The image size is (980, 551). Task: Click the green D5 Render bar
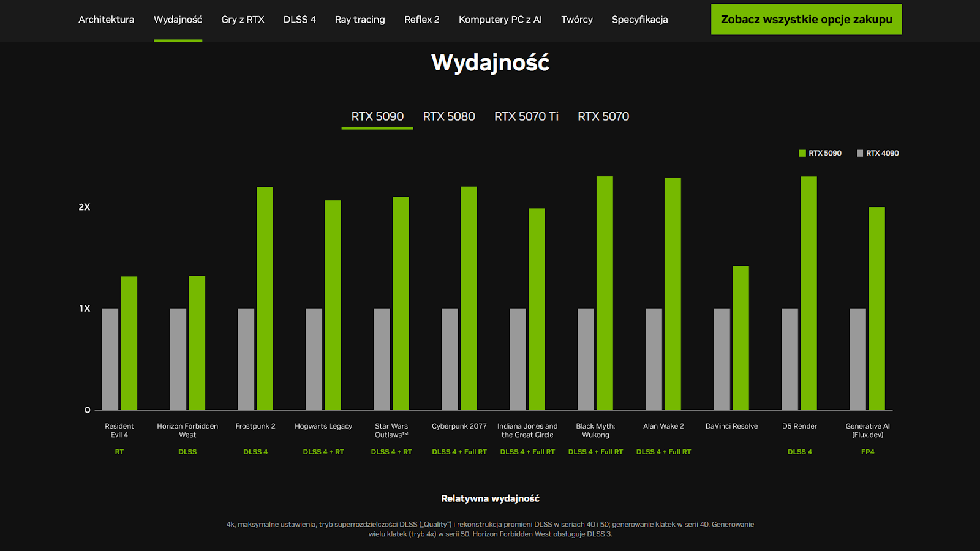coord(809,293)
